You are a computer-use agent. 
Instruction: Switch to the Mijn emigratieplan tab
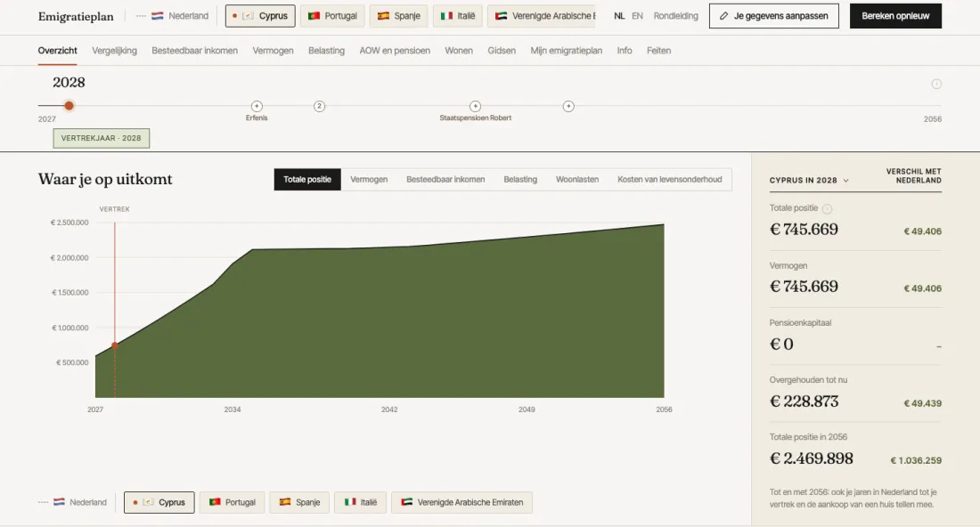(567, 51)
